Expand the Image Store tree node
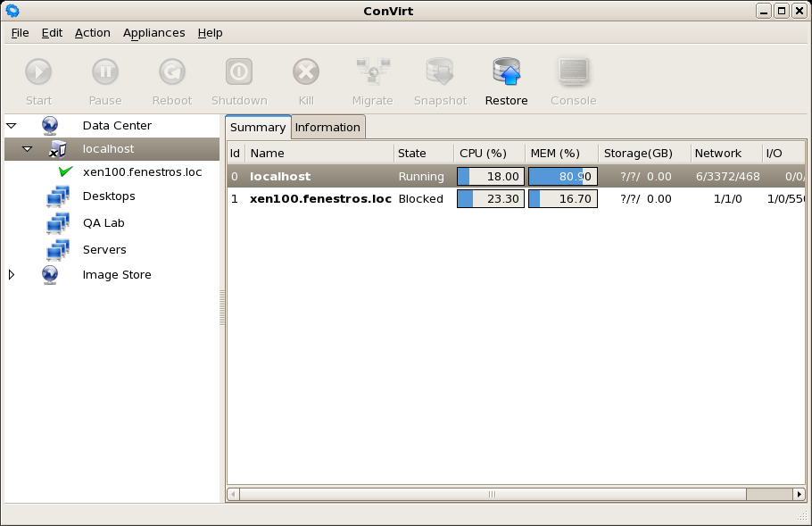This screenshot has height=526, width=812. click(12, 275)
